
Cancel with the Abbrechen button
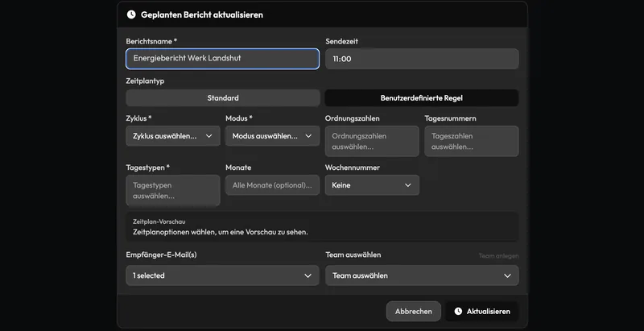[x=414, y=312]
